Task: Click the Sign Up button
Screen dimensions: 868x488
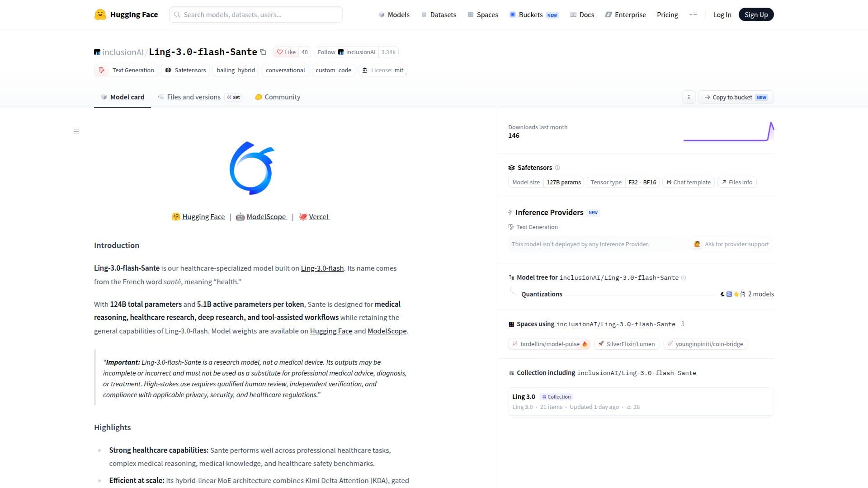Action: pyautogui.click(x=756, y=14)
